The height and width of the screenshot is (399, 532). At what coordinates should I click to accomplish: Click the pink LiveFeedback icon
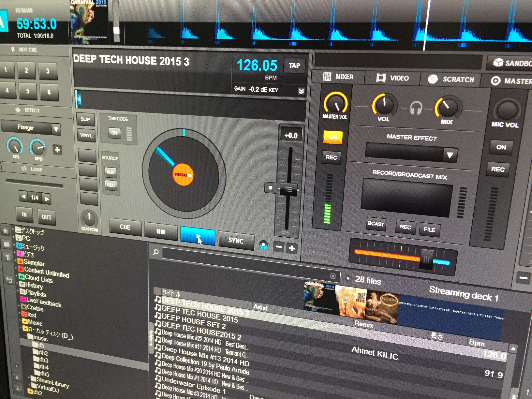(x=23, y=299)
